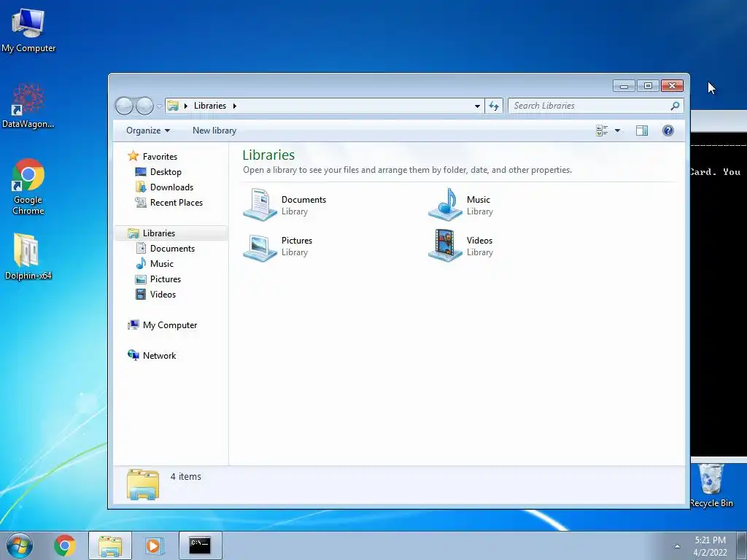Select Documents under Libraries in navigation pane
Viewport: 747px width, 560px height.
(172, 248)
